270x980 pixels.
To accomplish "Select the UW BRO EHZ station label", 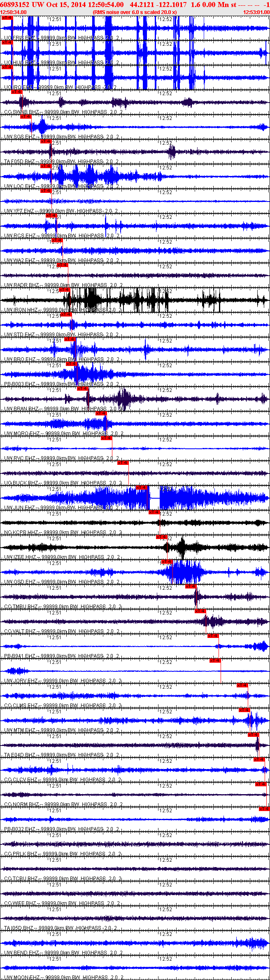I will point(62,359).
